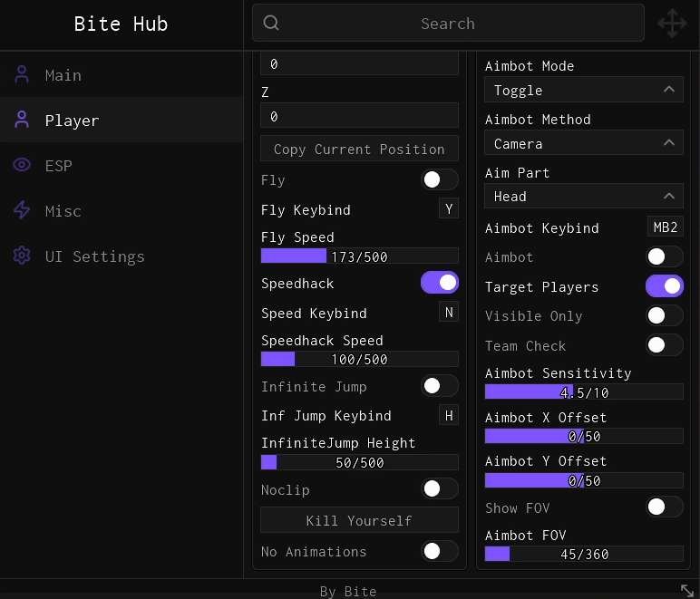The height and width of the screenshot is (599, 700).
Task: Enable the Noclip toggle
Action: click(x=440, y=489)
